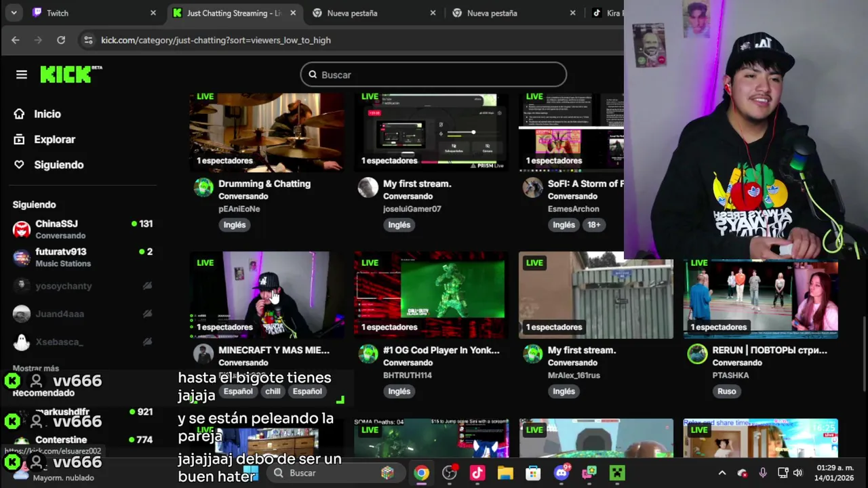Screen dimensions: 868x488
Task: Click the PTASHKA channel avatar
Action: (x=698, y=354)
